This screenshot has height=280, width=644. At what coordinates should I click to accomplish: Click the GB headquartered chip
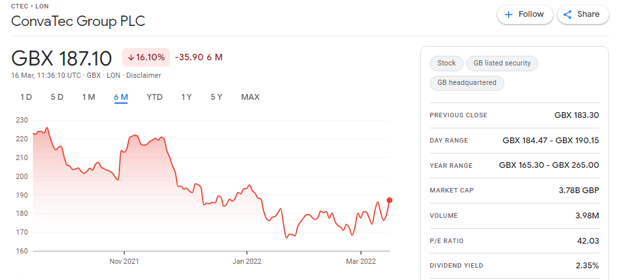(467, 83)
